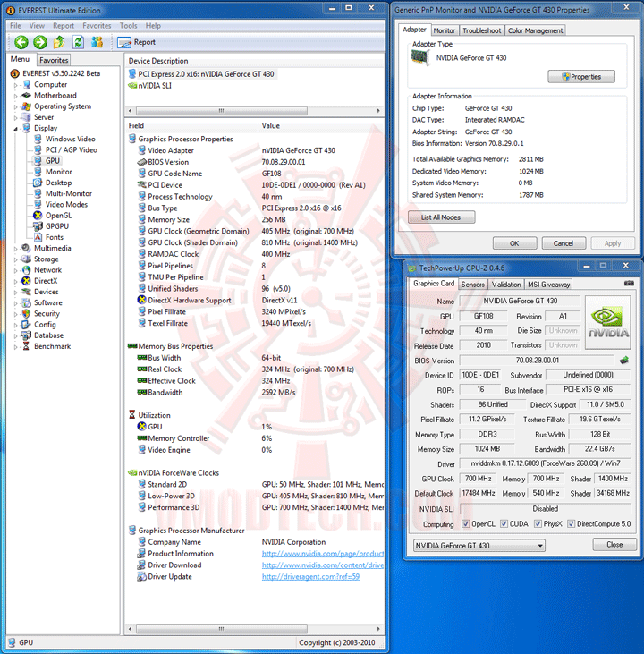
Task: Click the Field column header
Action: pos(191,126)
